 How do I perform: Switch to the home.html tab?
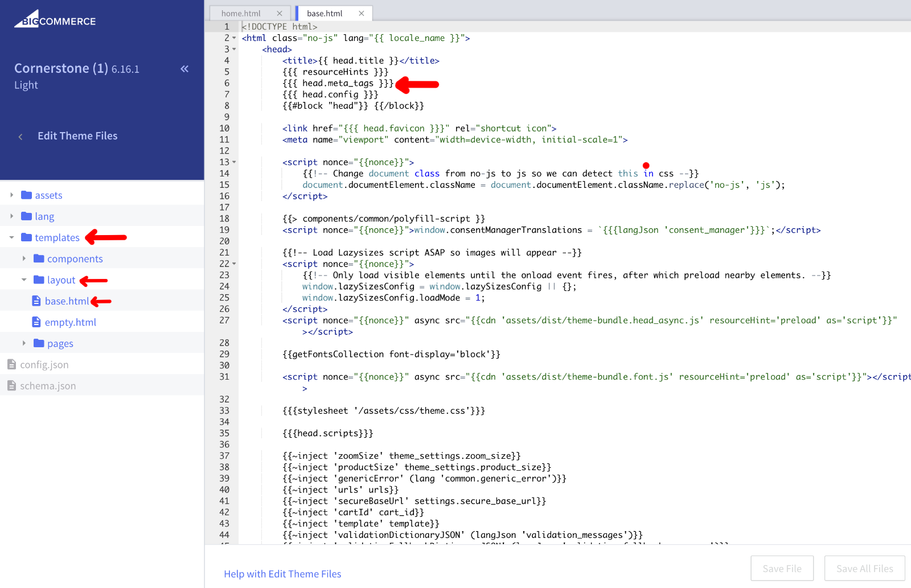click(x=241, y=14)
